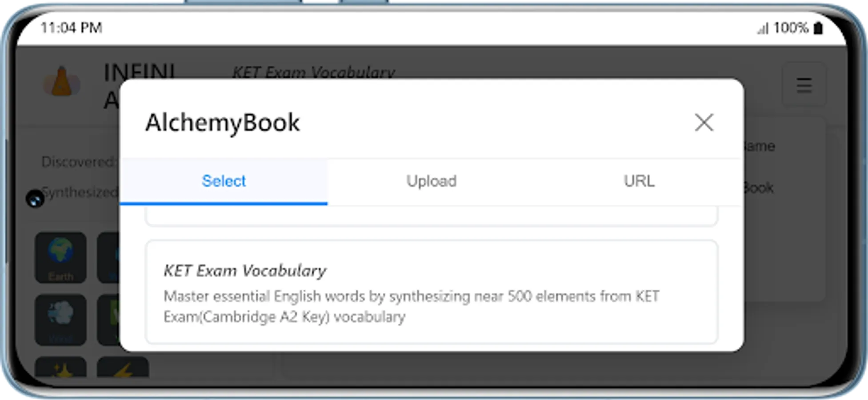Screen dimensions: 868x400
Task: Click the book description text about 500 elements
Action: [x=411, y=306]
